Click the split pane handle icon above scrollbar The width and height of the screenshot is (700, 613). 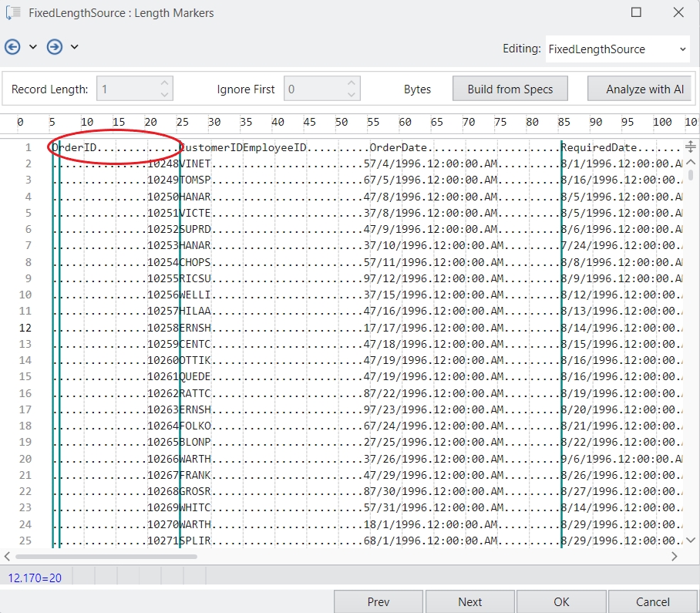pyautogui.click(x=690, y=147)
